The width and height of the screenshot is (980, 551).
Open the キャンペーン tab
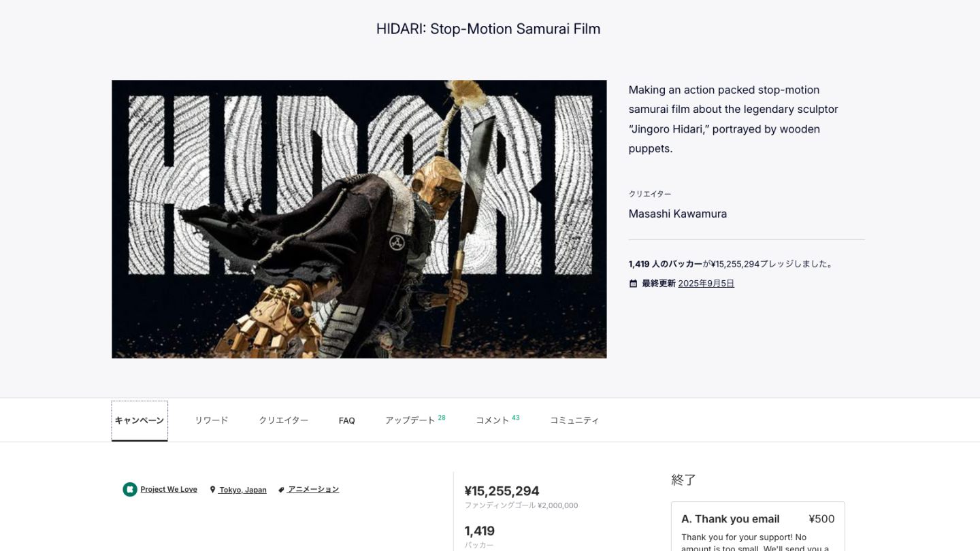pos(140,420)
